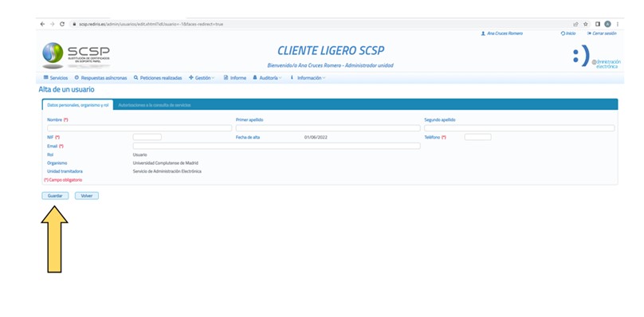Click the Guardar button
644x317 pixels.
(55, 196)
